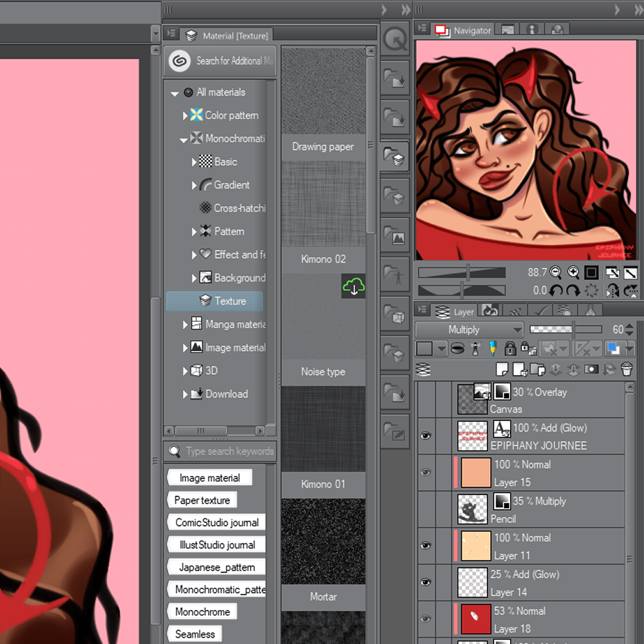The image size is (644, 644).
Task: Click the Paper texture tag
Action: (x=202, y=500)
